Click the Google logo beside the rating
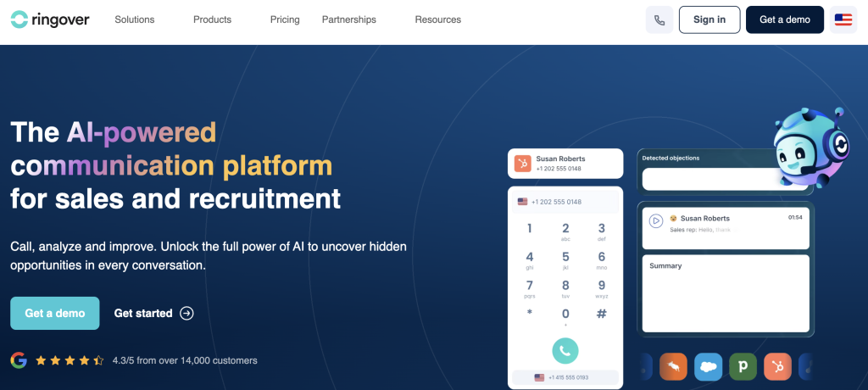 (x=19, y=360)
